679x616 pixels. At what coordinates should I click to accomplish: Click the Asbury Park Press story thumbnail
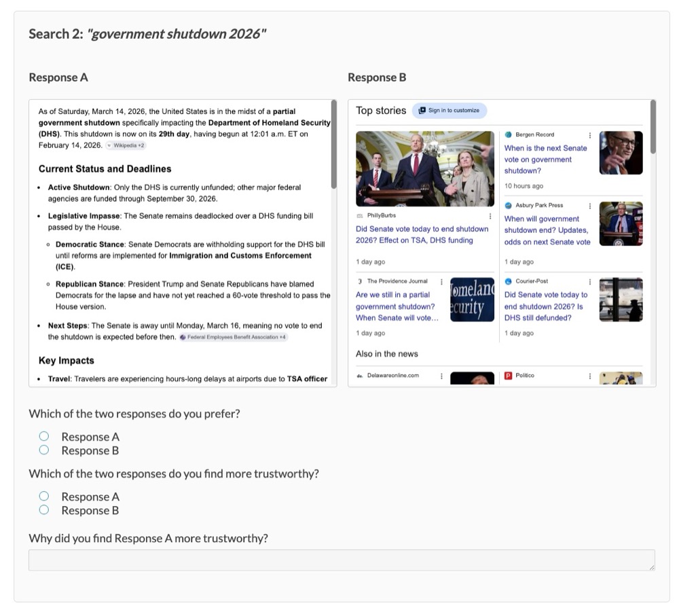pos(621,223)
